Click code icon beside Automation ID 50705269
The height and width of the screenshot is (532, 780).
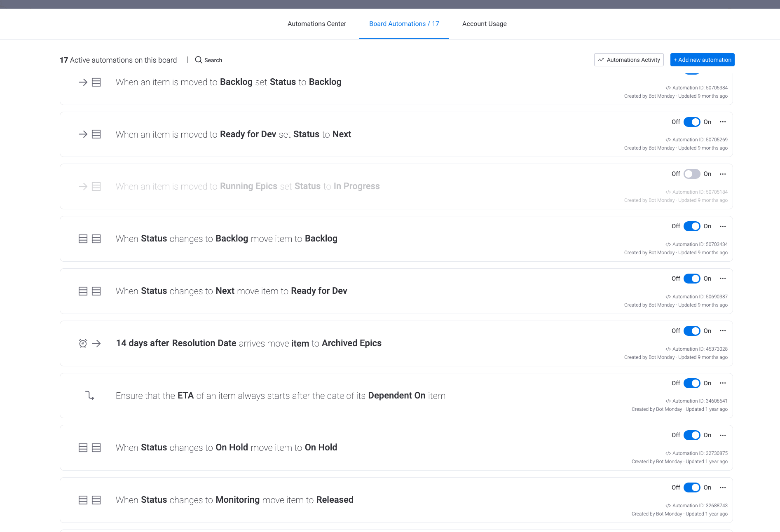point(668,140)
